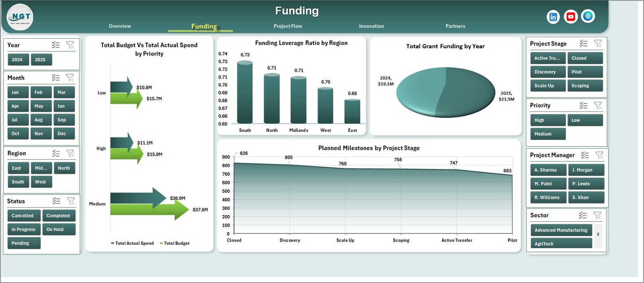Click Total Budget legend entry
644x283 pixels.
pyautogui.click(x=174, y=243)
